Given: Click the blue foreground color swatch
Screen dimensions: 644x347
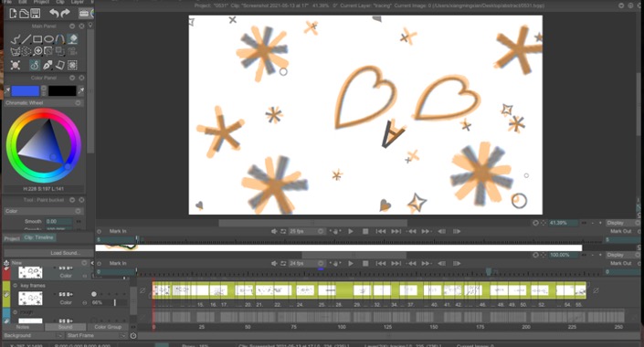Looking at the screenshot, I should [x=26, y=90].
